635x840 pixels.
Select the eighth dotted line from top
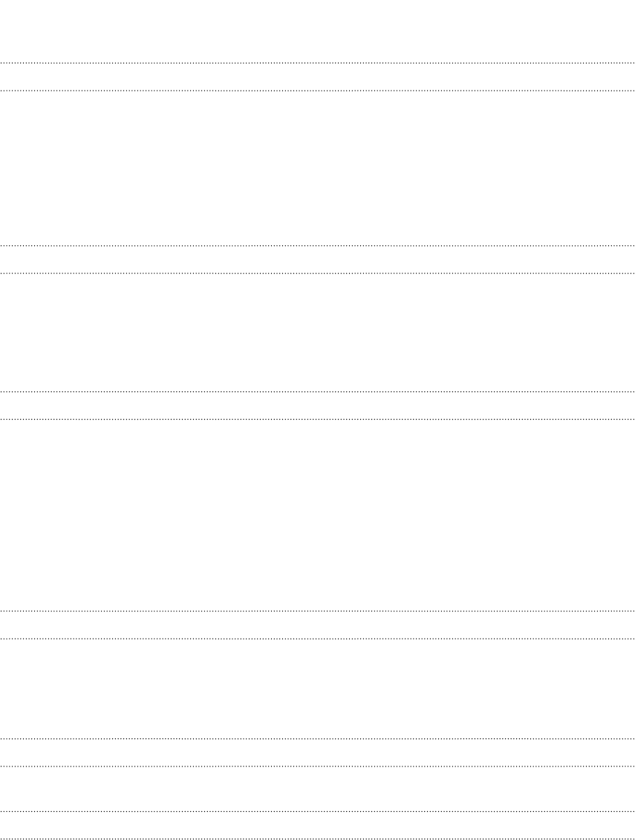317,639
